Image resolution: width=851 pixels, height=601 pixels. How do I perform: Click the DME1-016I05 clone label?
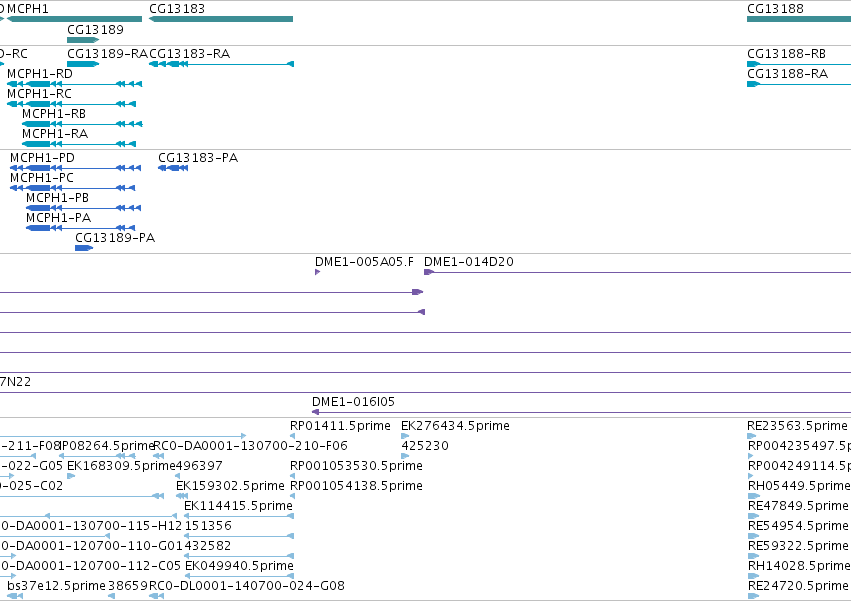(x=353, y=402)
